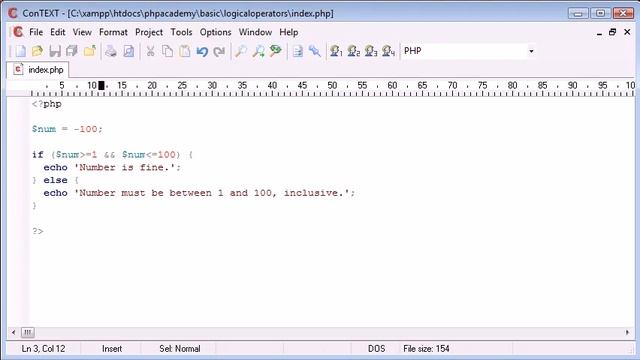Screen dimensions: 640x360
Task: Create a new file with toolbar icon
Action: click(20, 51)
